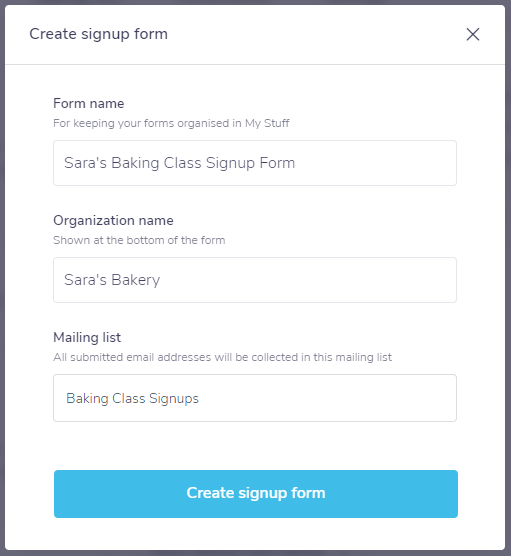
Task: Click the Create signup form dialog title
Action: pos(99,34)
